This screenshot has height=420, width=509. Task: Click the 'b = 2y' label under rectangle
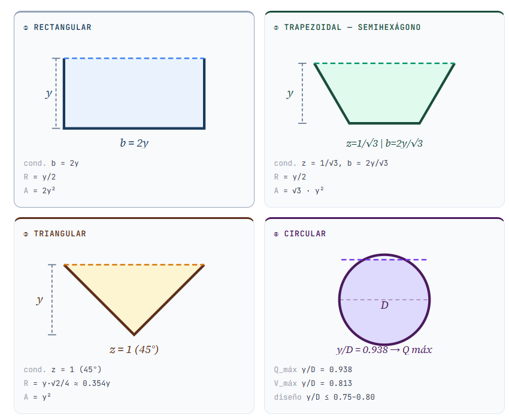click(x=134, y=143)
